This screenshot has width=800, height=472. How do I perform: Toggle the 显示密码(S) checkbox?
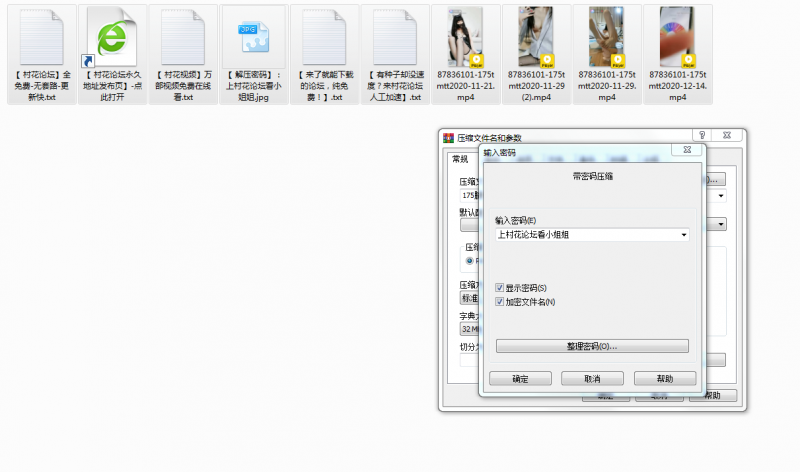pyautogui.click(x=499, y=288)
